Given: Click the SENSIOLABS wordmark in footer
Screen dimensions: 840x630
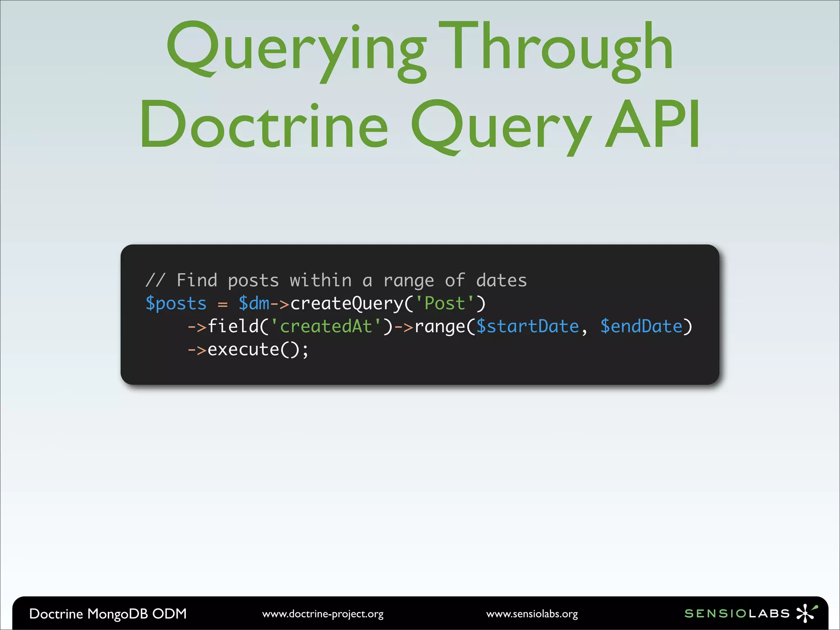Looking at the screenshot, I should pyautogui.click(x=737, y=614).
